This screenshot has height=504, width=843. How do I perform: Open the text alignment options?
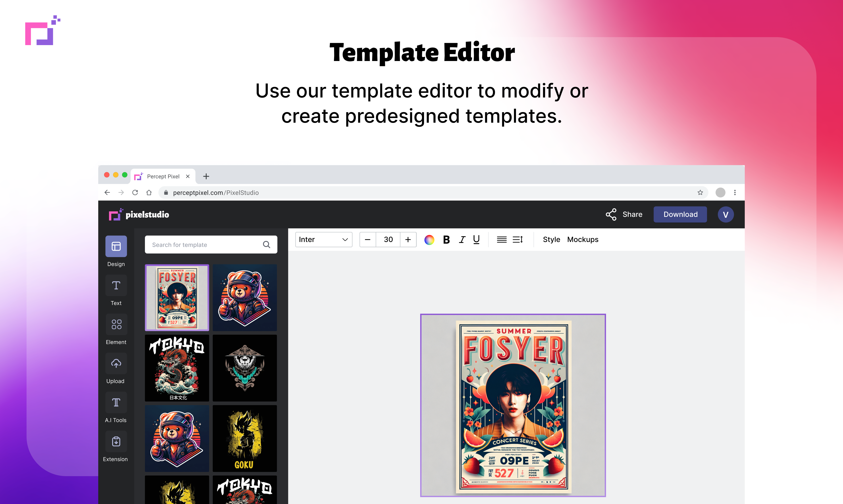click(501, 239)
